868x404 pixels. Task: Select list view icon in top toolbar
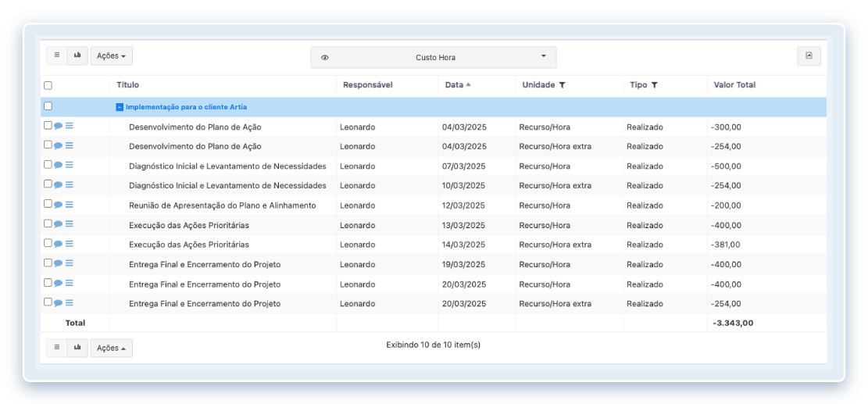pyautogui.click(x=57, y=55)
